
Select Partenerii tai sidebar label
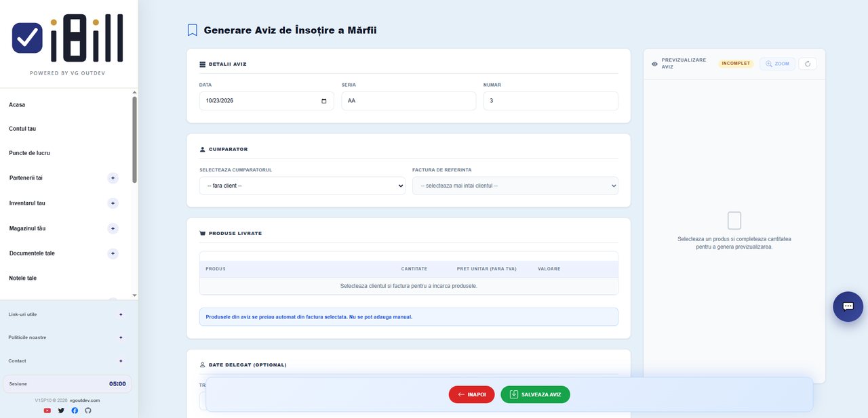[x=26, y=178]
